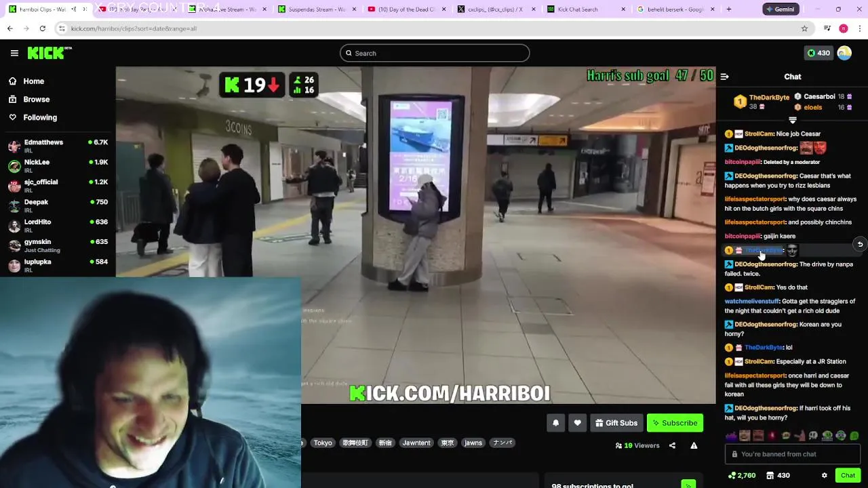Click the green Subscribe button
The width and height of the screenshot is (868, 488).
coord(675,423)
